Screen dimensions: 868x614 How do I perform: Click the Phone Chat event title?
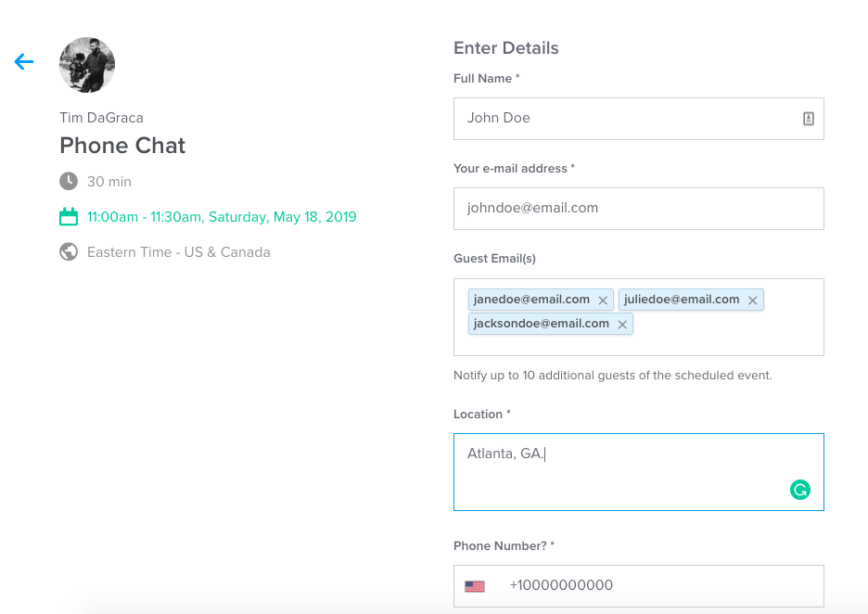pyautogui.click(x=122, y=146)
